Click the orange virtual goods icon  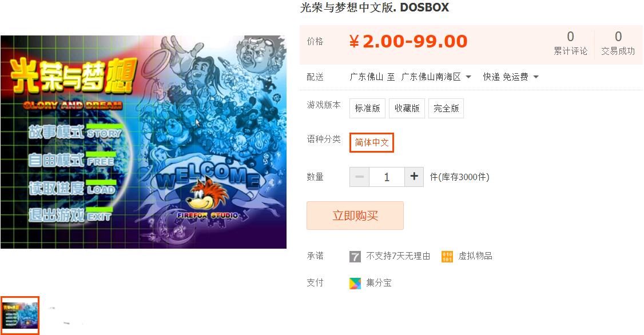click(x=447, y=257)
